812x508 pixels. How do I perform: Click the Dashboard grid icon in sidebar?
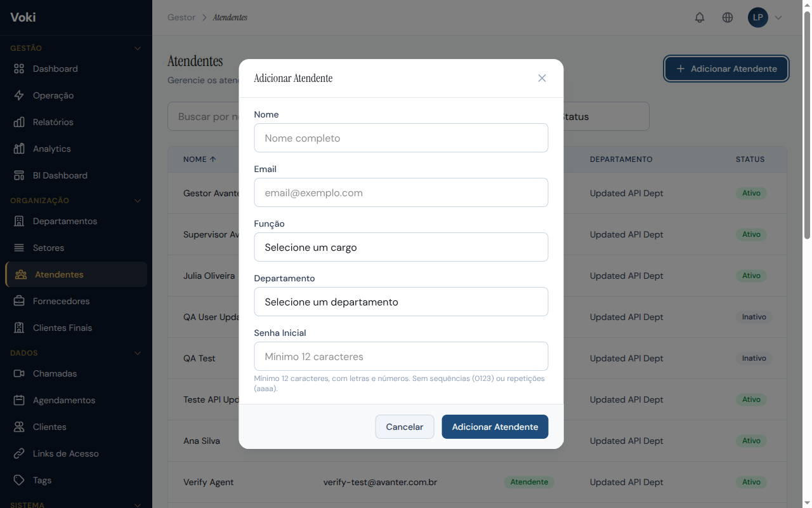tap(19, 69)
